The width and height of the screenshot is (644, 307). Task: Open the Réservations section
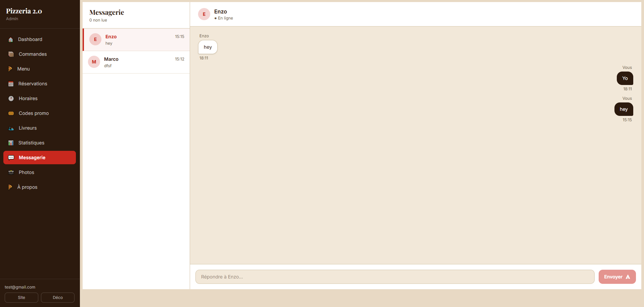pos(40,84)
